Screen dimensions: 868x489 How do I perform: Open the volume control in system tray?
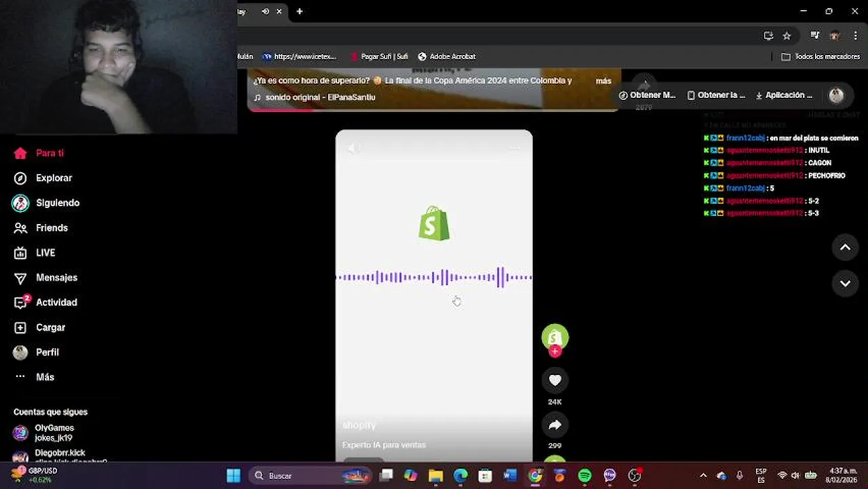point(795,475)
